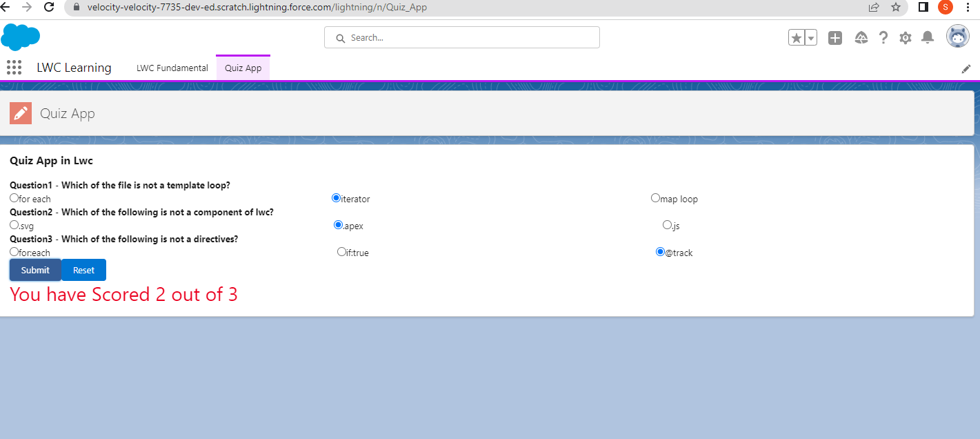
Task: Mark this page favorite with the star icon
Action: pyautogui.click(x=797, y=37)
